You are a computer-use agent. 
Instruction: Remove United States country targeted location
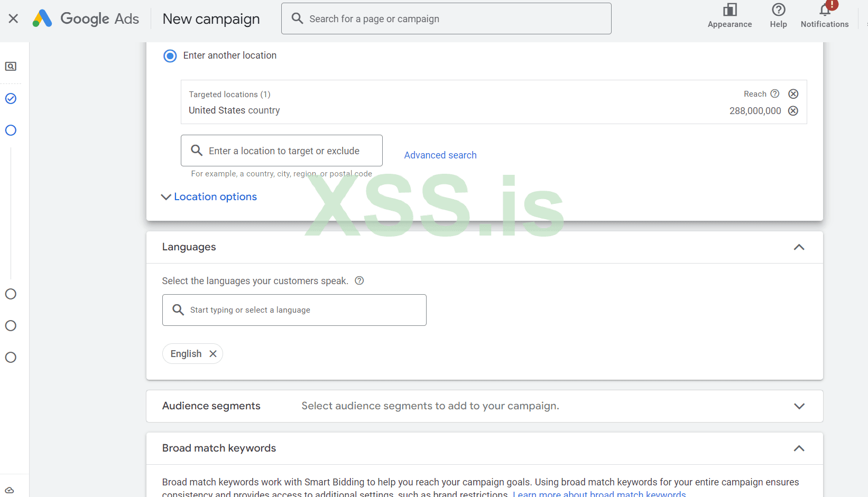pyautogui.click(x=793, y=111)
